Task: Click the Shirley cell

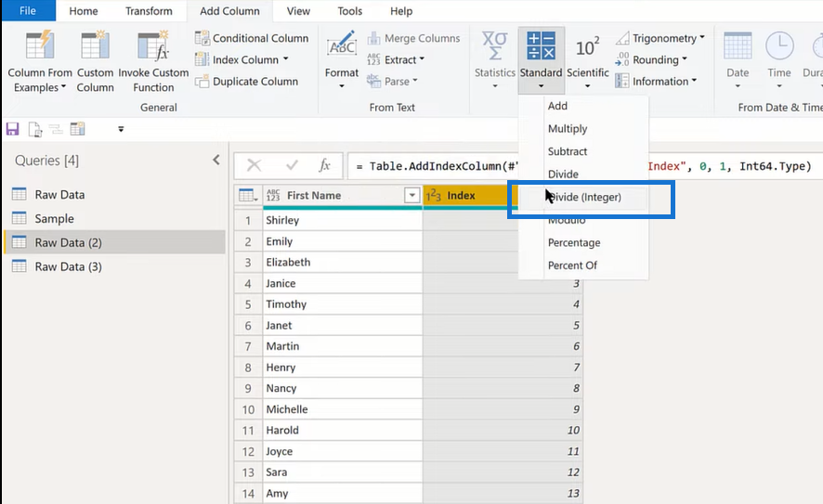Action: pyautogui.click(x=342, y=220)
